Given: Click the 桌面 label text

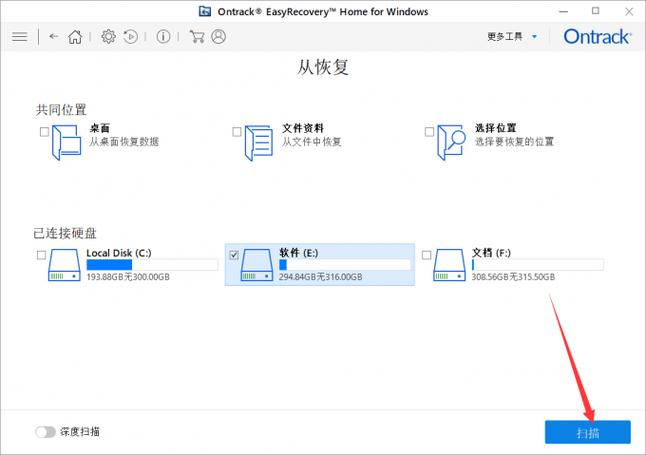Looking at the screenshot, I should pyautogui.click(x=100, y=128).
